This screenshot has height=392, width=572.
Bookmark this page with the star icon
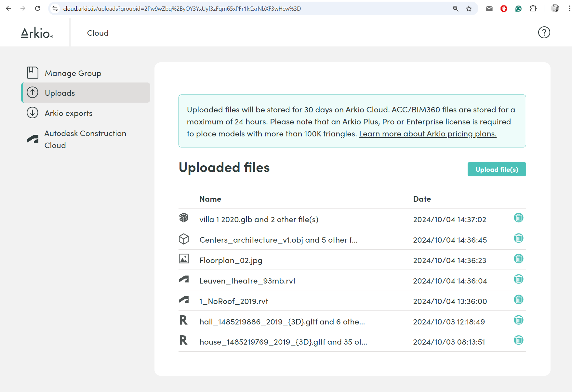pos(469,9)
